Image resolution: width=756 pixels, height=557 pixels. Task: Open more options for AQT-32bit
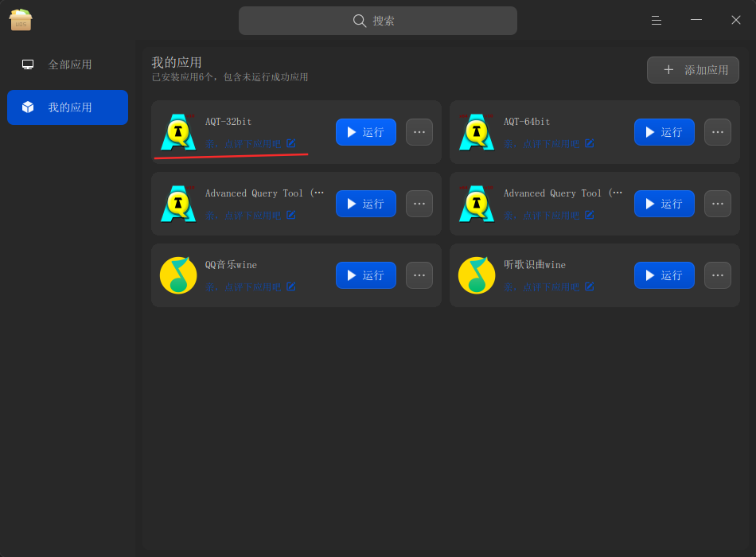pos(419,132)
